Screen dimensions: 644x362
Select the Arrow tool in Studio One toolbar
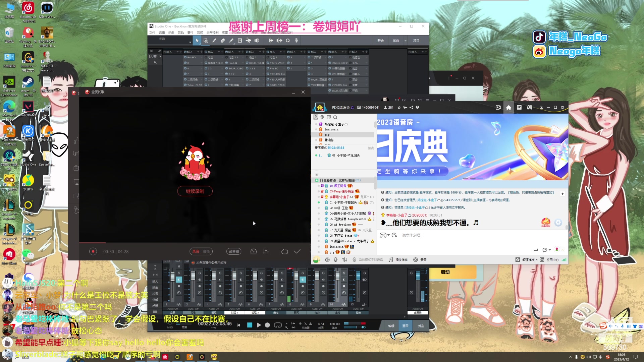click(197, 41)
